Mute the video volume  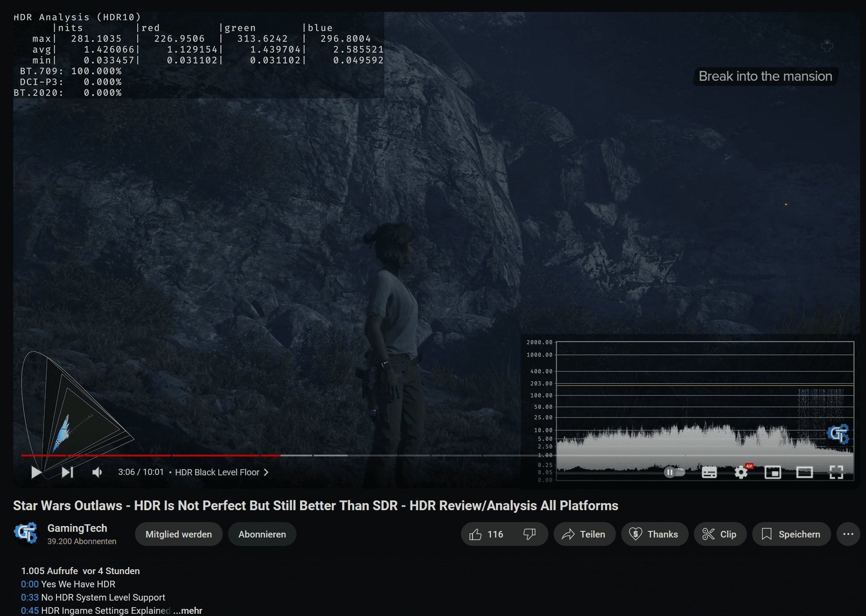tap(97, 472)
